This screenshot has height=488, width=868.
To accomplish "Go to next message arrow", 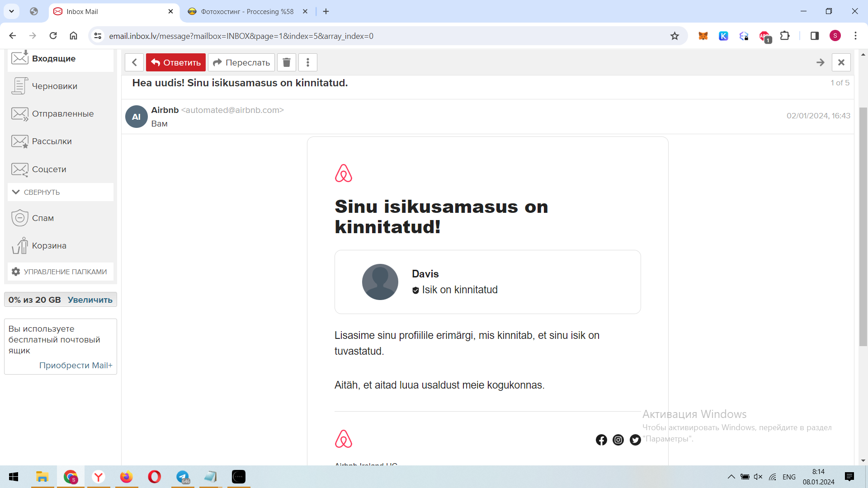I will (x=820, y=62).
